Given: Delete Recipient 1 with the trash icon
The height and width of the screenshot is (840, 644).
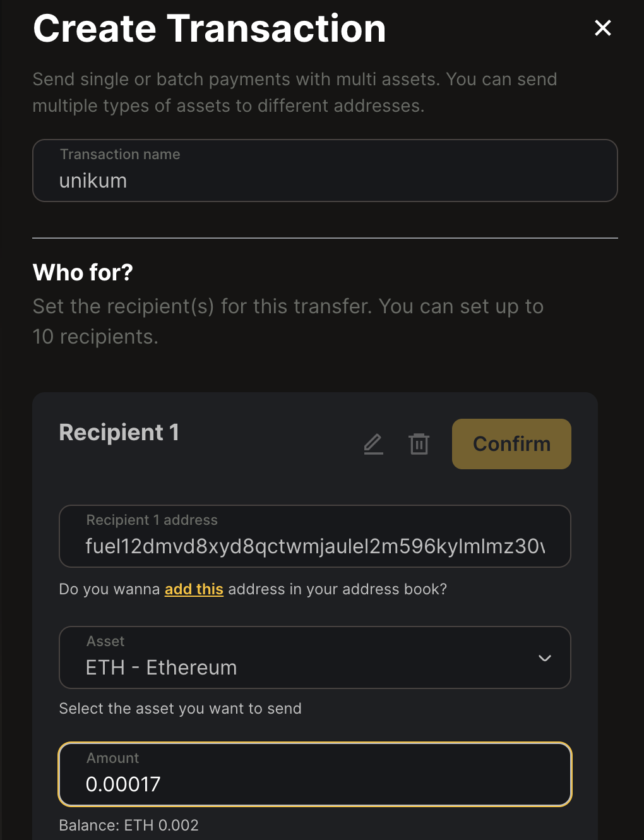Looking at the screenshot, I should [x=419, y=444].
